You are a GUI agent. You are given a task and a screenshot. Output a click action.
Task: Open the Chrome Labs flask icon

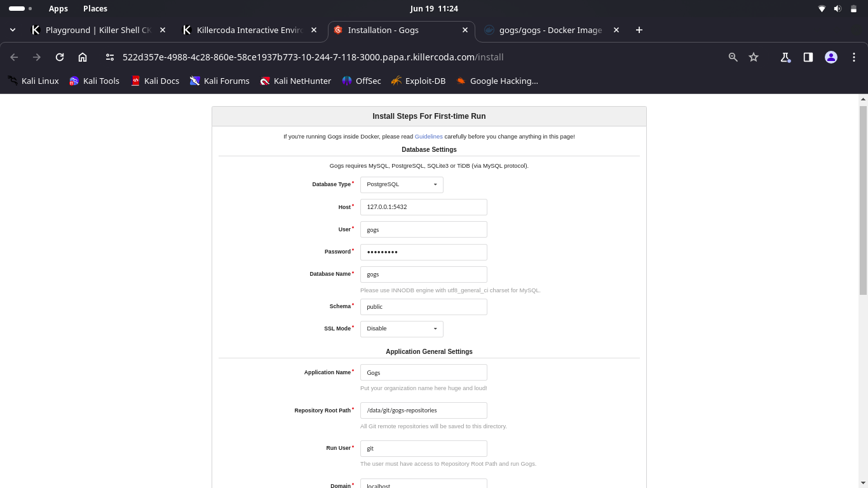(785, 57)
